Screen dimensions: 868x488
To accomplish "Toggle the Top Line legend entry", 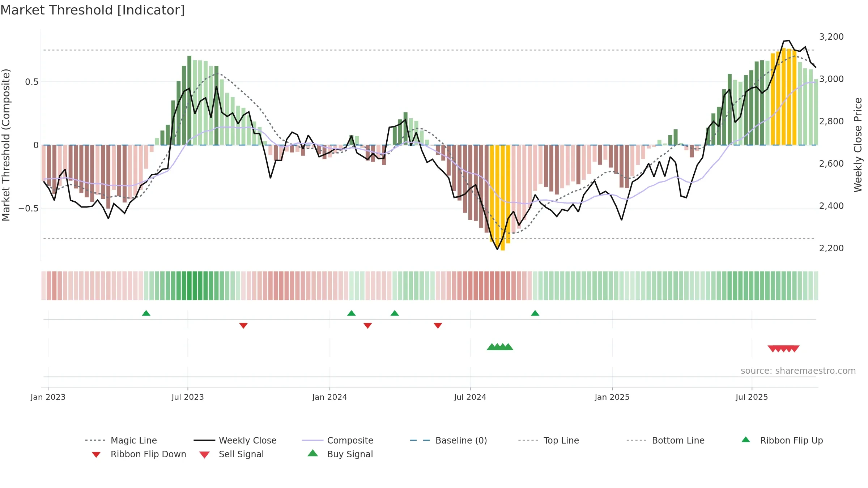I will click(x=548, y=440).
